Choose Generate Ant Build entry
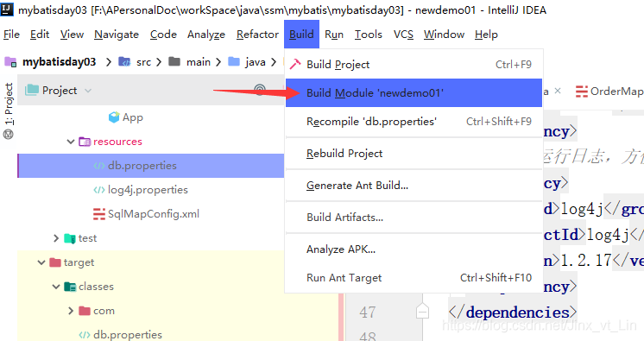 tap(414, 186)
